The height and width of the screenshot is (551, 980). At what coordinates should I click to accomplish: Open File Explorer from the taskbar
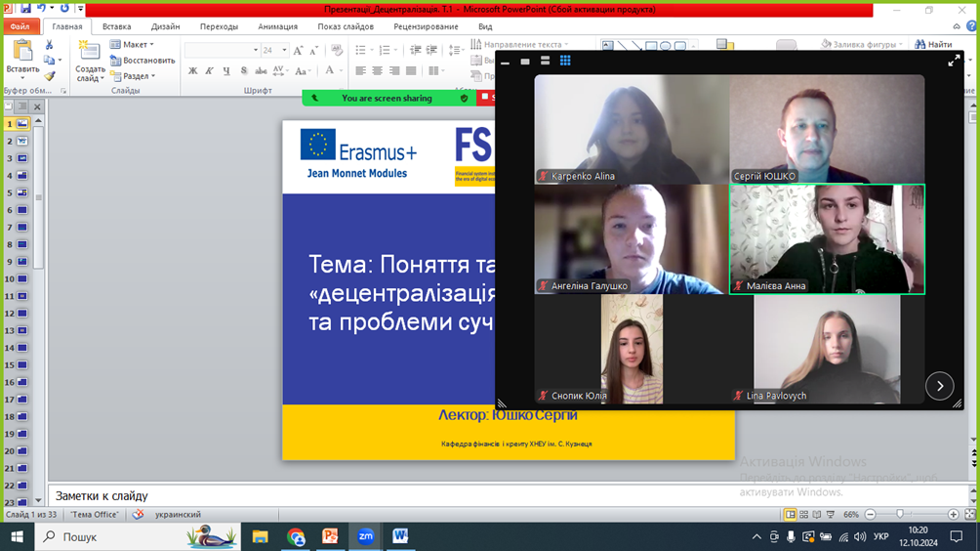pyautogui.click(x=260, y=536)
